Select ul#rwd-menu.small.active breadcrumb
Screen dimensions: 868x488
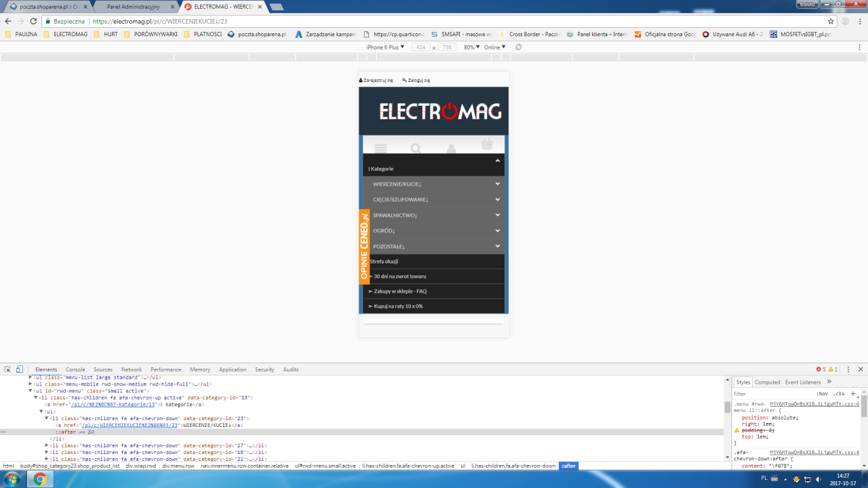(323, 466)
